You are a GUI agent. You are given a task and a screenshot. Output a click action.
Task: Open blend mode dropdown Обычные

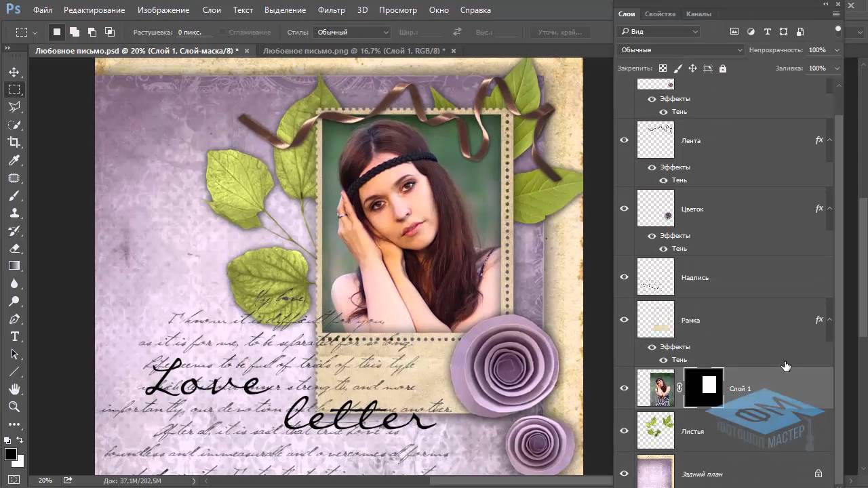click(681, 50)
